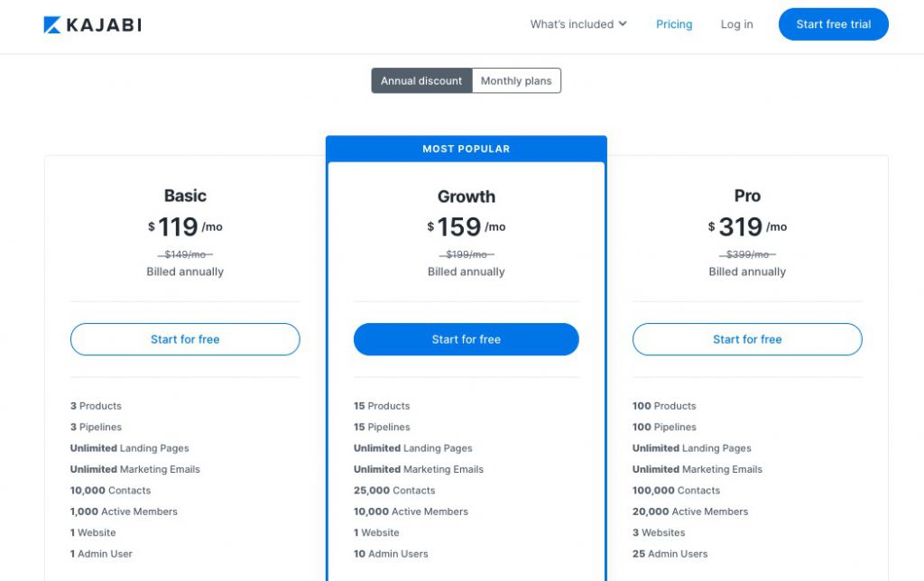Click the Start free trial button
The image size is (924, 581).
click(833, 24)
